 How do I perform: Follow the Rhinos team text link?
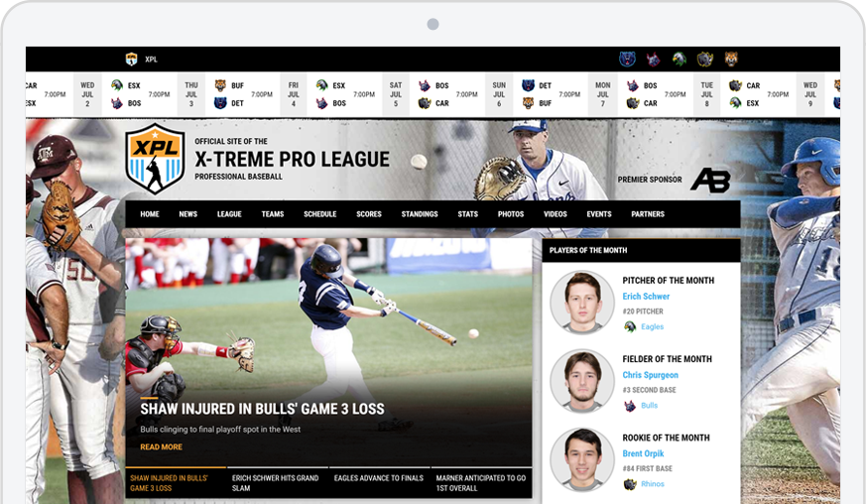[x=653, y=483]
